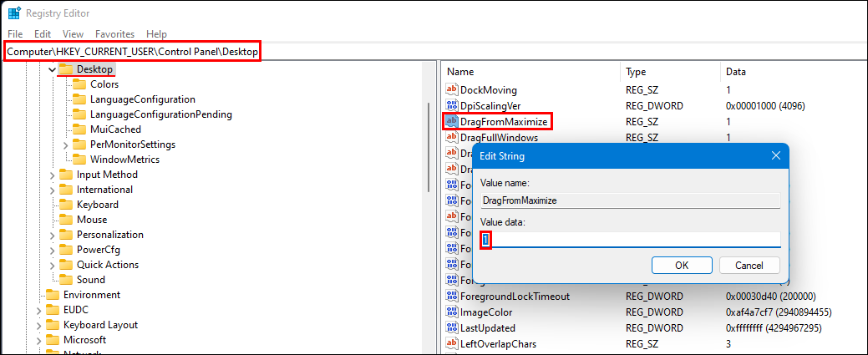Open the Edit menu

coord(43,33)
